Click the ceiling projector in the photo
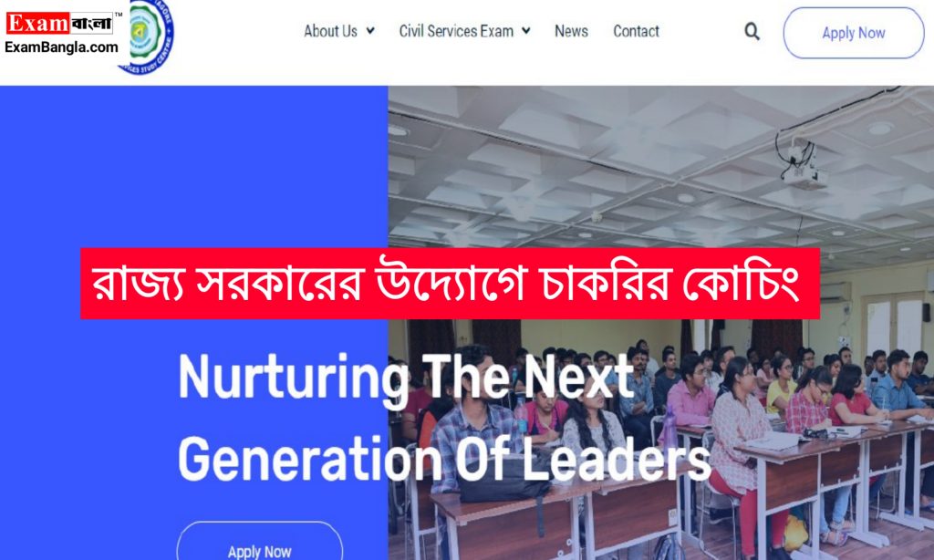The image size is (934, 560). 804,167
